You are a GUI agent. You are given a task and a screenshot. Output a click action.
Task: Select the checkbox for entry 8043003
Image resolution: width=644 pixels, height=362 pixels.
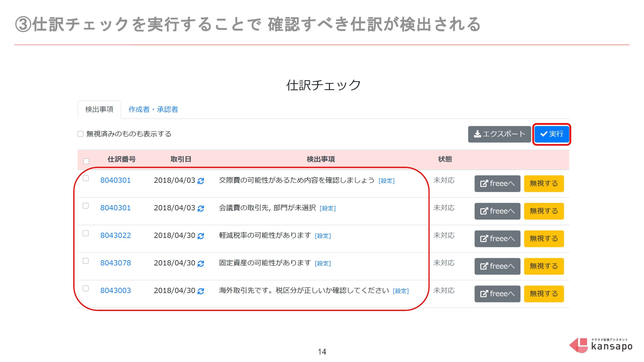pyautogui.click(x=86, y=288)
